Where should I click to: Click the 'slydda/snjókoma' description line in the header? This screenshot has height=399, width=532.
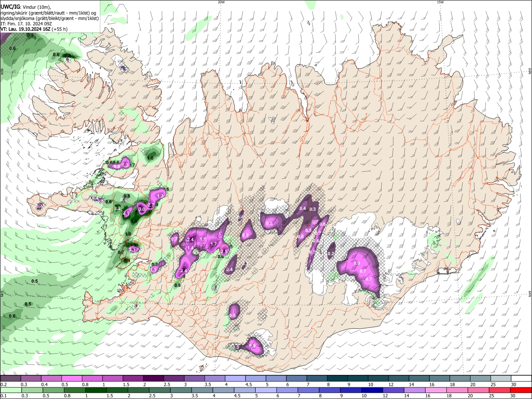(49, 18)
